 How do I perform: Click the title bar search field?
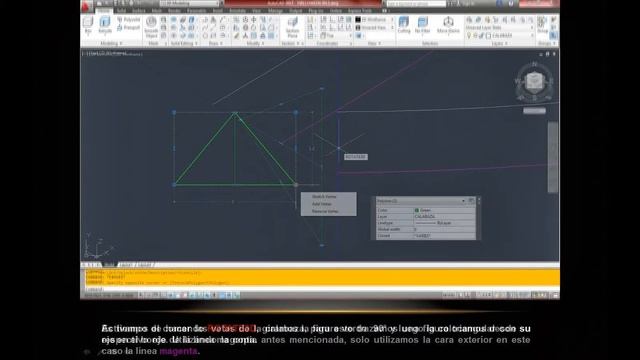[416, 3]
